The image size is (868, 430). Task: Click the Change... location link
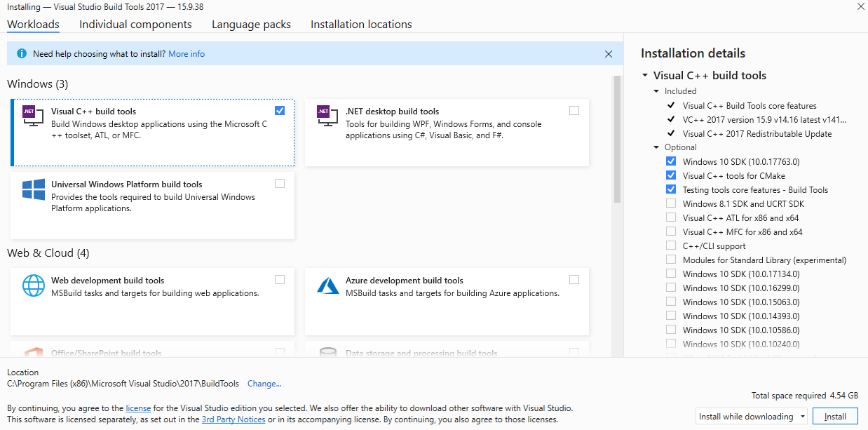[x=264, y=384]
